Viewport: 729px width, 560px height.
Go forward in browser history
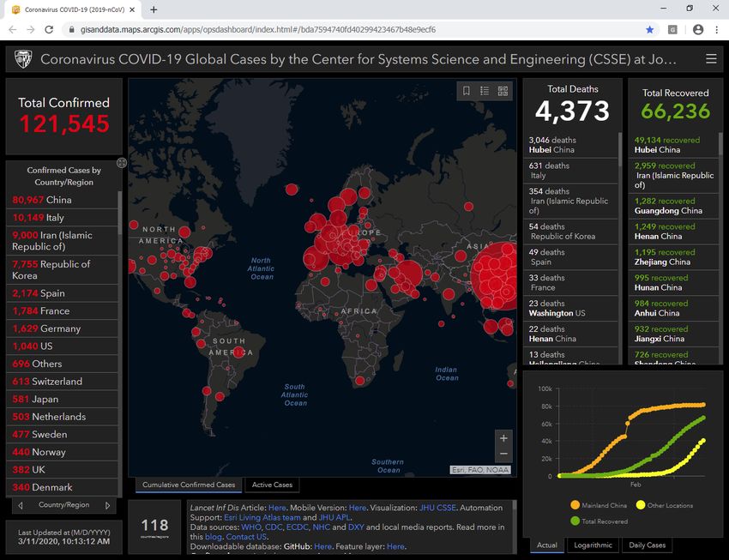point(31,30)
